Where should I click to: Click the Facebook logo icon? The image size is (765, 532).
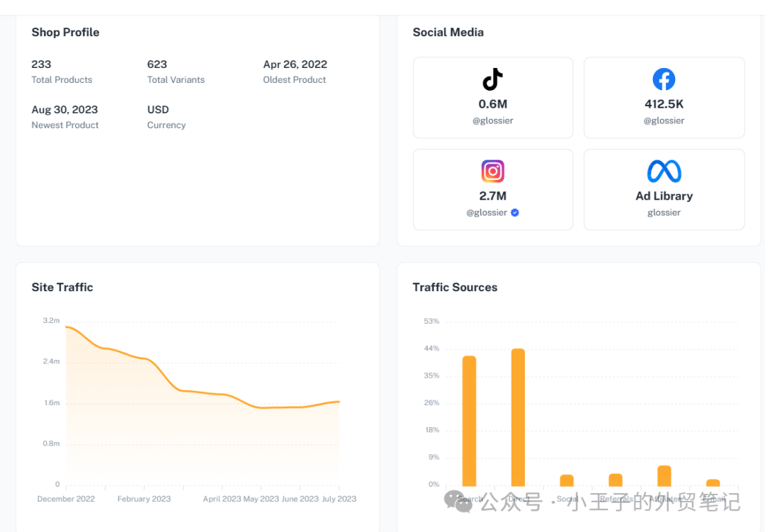pos(664,79)
